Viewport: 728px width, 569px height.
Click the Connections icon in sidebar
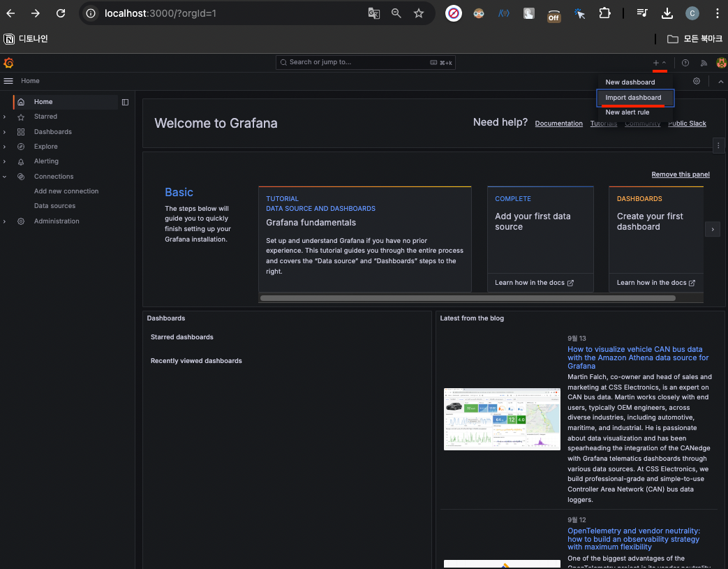[21, 177]
